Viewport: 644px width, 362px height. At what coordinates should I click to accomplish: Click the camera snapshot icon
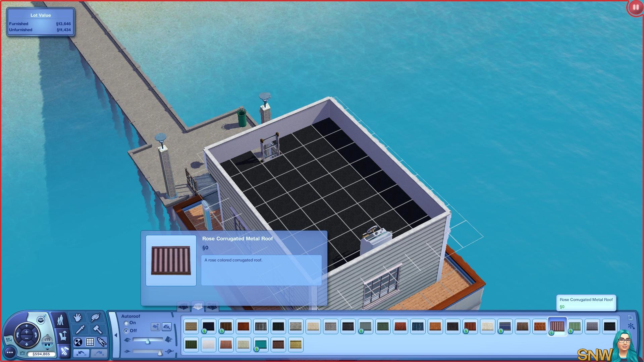click(22, 353)
